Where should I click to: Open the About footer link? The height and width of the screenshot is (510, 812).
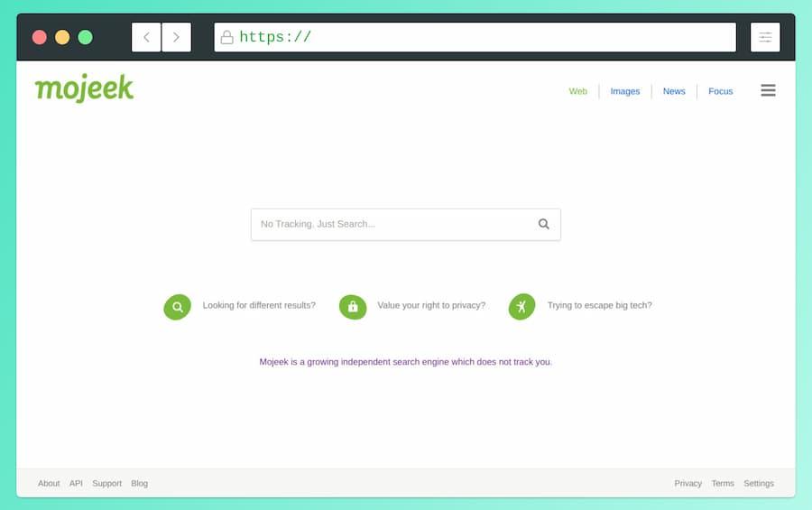tap(49, 483)
